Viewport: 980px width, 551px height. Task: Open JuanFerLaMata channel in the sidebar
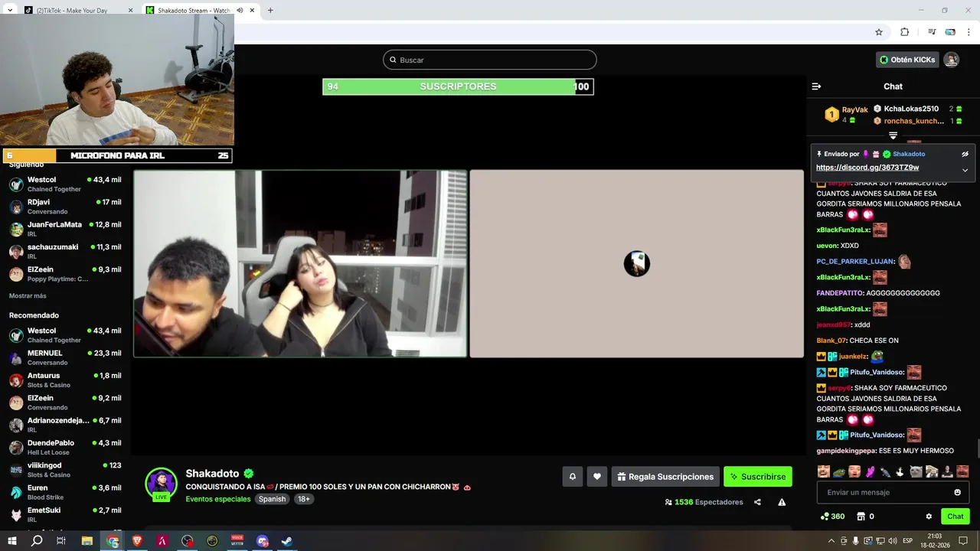point(65,229)
